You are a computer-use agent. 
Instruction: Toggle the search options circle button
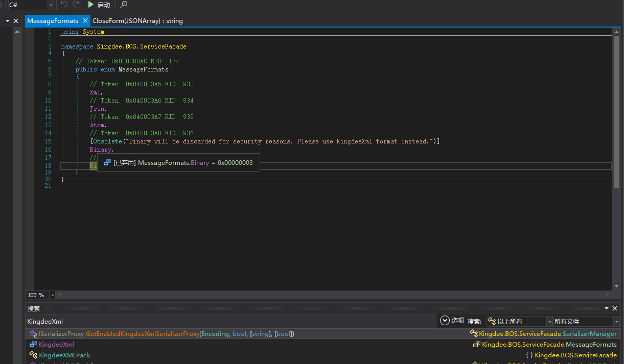[445, 321]
